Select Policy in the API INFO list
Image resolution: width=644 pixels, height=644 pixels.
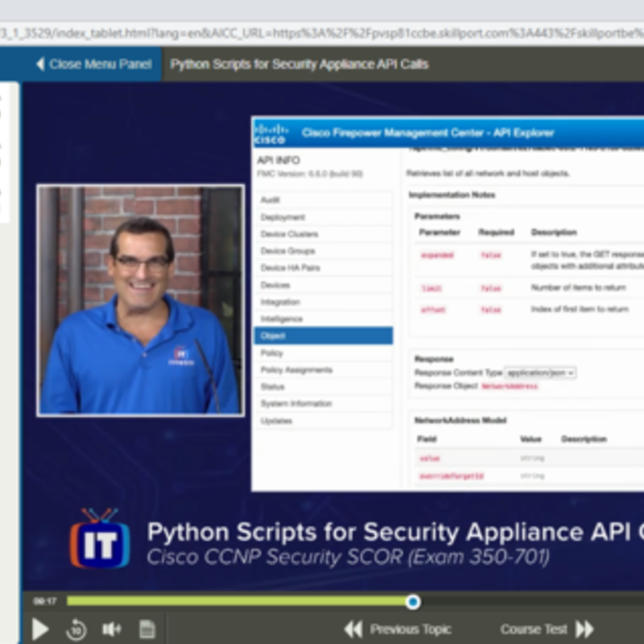point(324,353)
